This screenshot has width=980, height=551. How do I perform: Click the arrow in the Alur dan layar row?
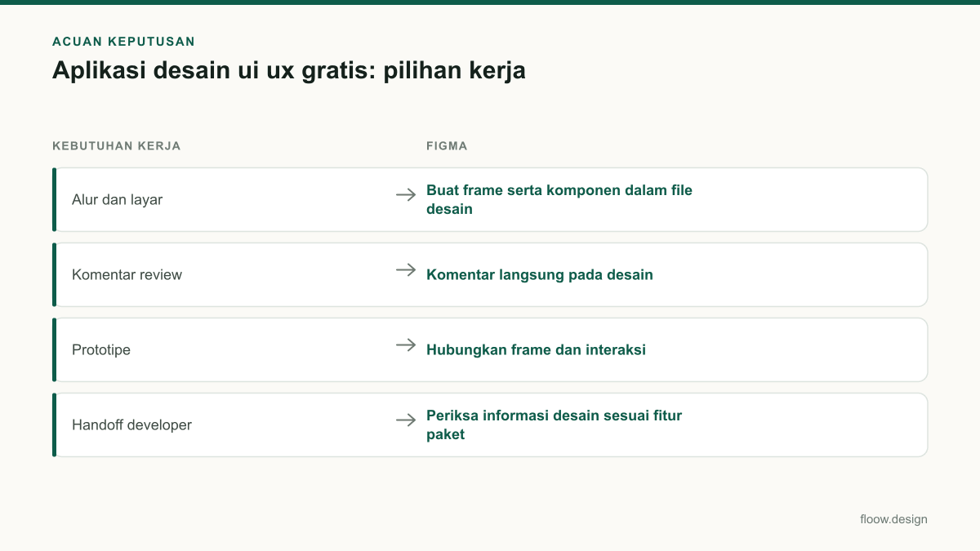point(406,194)
